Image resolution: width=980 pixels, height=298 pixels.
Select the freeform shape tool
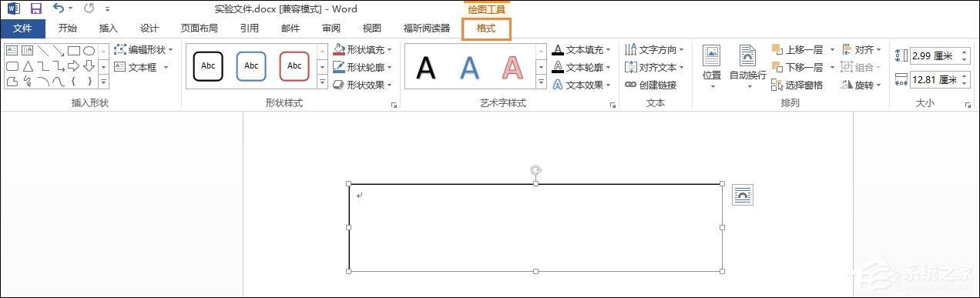[12, 82]
